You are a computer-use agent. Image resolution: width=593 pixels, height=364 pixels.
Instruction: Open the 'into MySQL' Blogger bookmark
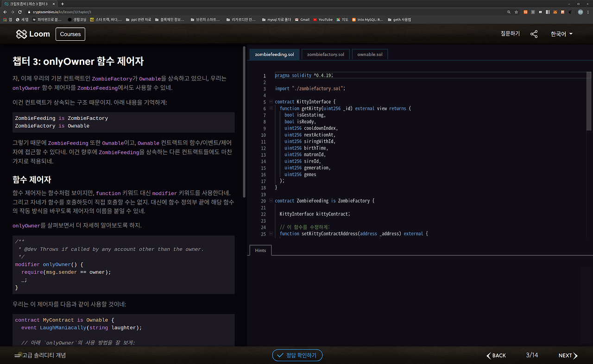coord(367,19)
